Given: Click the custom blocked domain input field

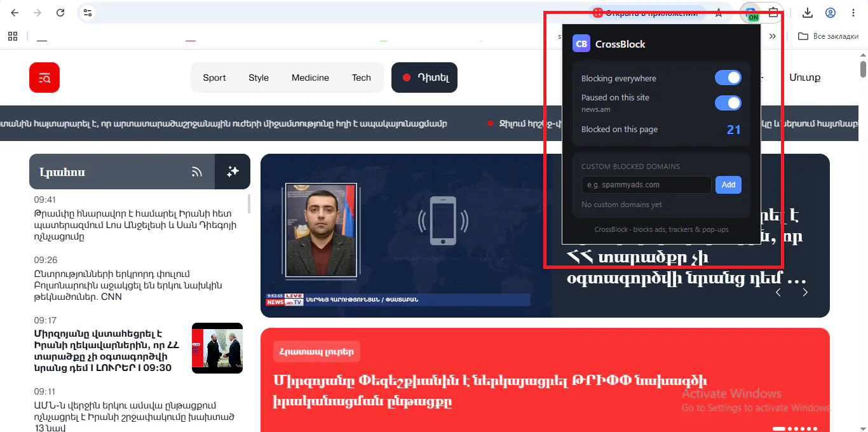Looking at the screenshot, I should coord(646,185).
